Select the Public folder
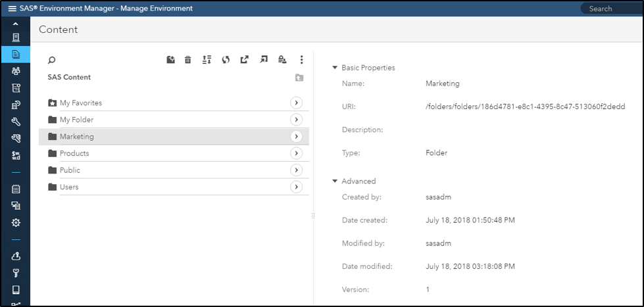 point(70,170)
